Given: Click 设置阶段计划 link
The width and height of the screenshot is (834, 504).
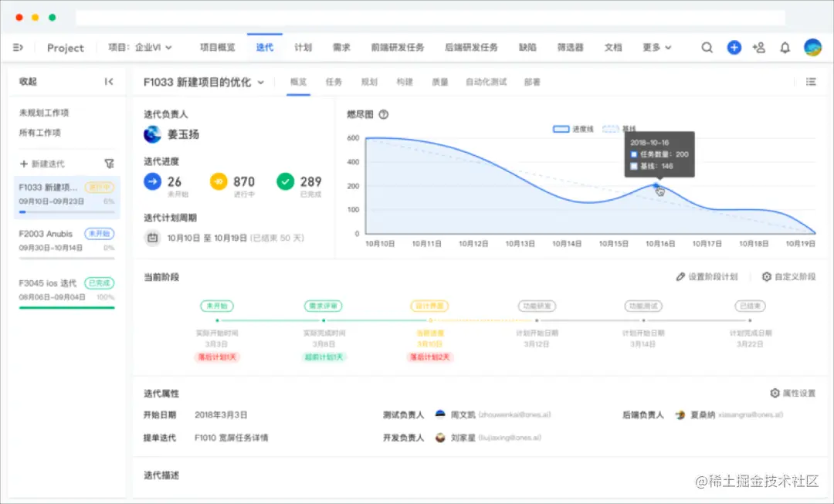Looking at the screenshot, I should 707,276.
